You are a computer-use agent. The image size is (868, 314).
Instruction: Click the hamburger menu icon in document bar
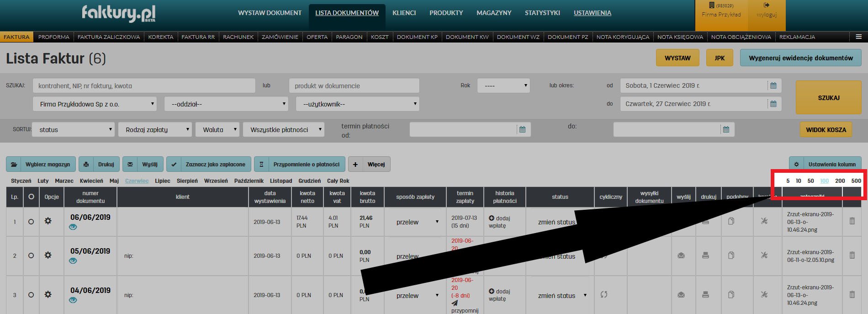pos(858,37)
